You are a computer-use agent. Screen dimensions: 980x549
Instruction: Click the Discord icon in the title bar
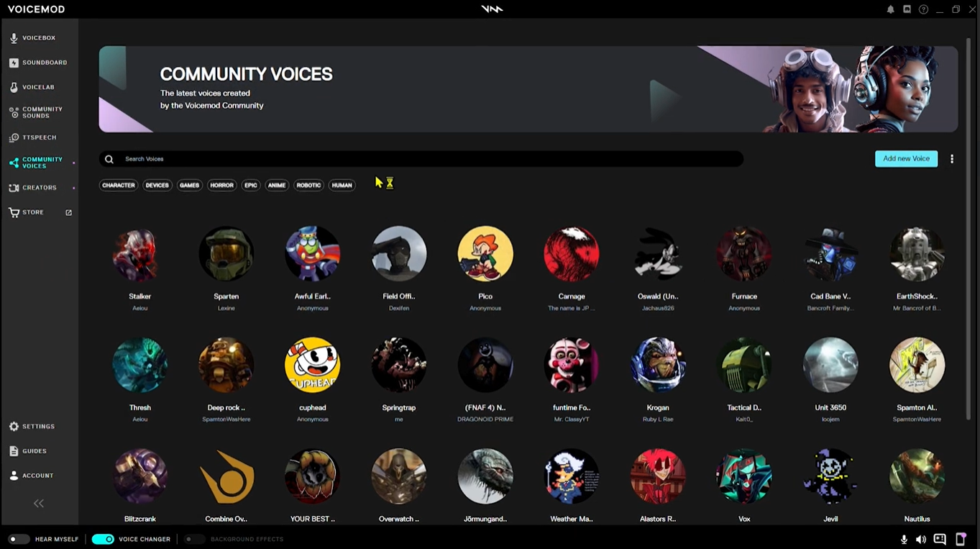907,9
